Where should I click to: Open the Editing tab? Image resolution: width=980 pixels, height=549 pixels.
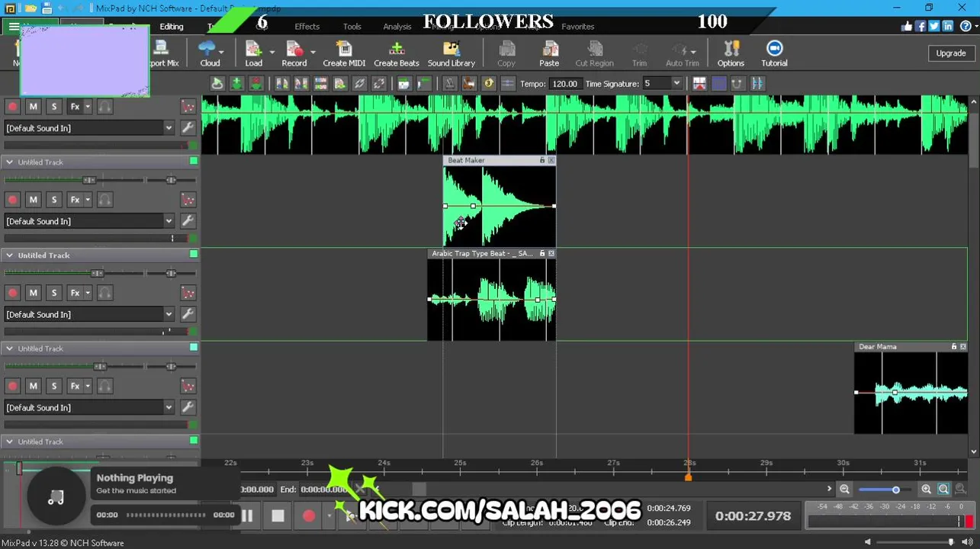pos(171,26)
